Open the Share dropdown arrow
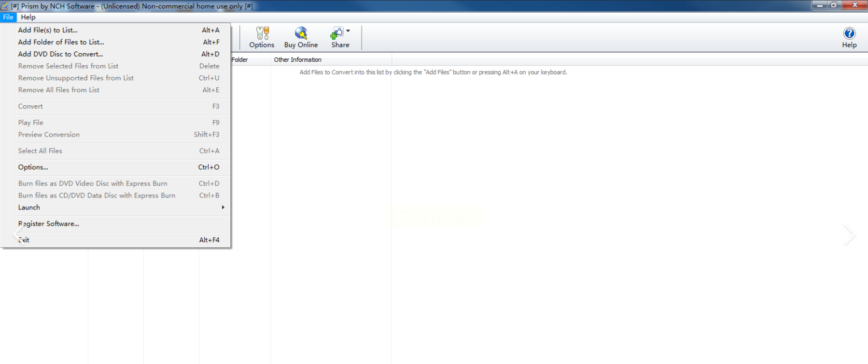Image resolution: width=868 pixels, height=364 pixels. (x=348, y=31)
